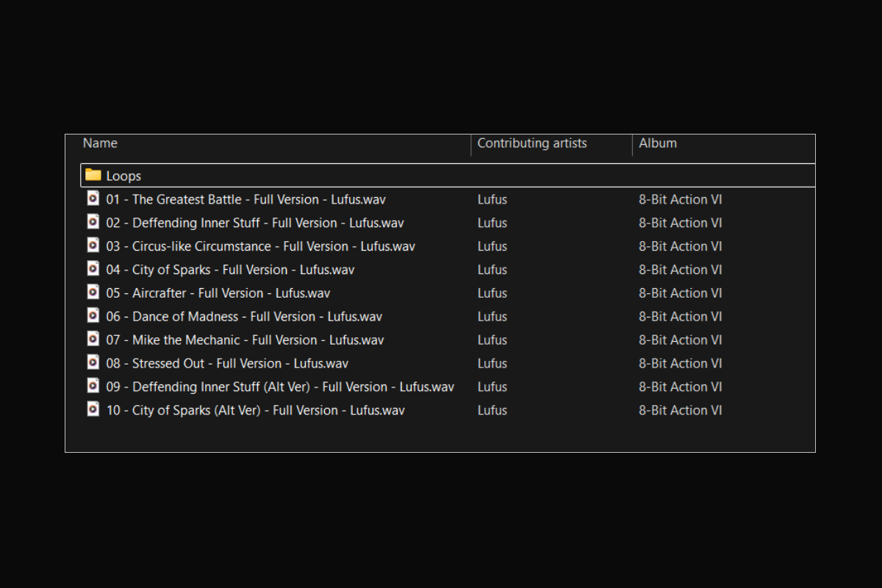The height and width of the screenshot is (588, 882).
Task: Click the 8-Bit Action VI album cell of track 10
Action: click(x=681, y=410)
